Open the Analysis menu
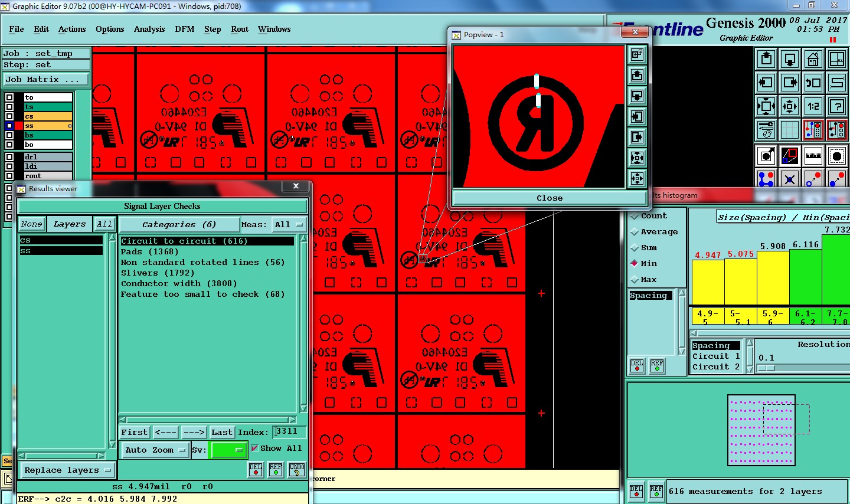The height and width of the screenshot is (504, 850). click(149, 29)
